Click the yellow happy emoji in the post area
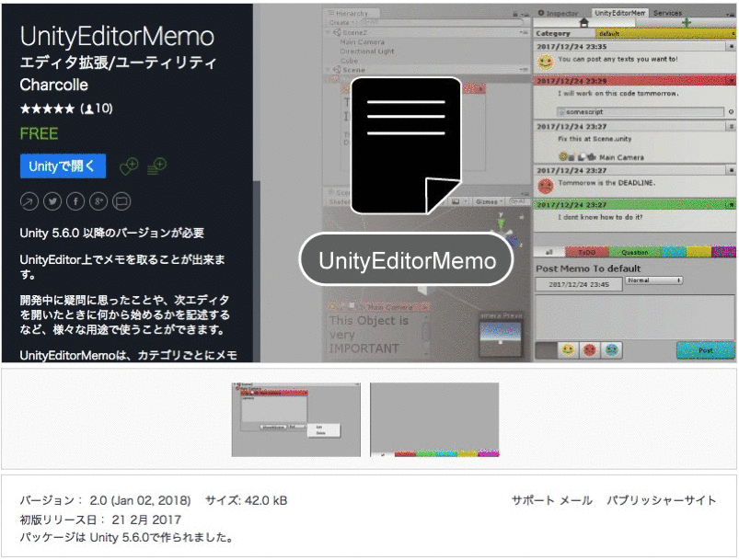 point(568,350)
